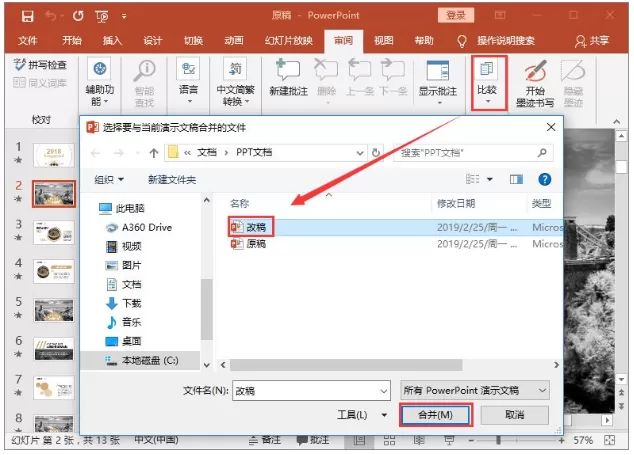Start slideshow from beginning icon in title bar
This screenshot has width=634, height=455.
pos(101,16)
